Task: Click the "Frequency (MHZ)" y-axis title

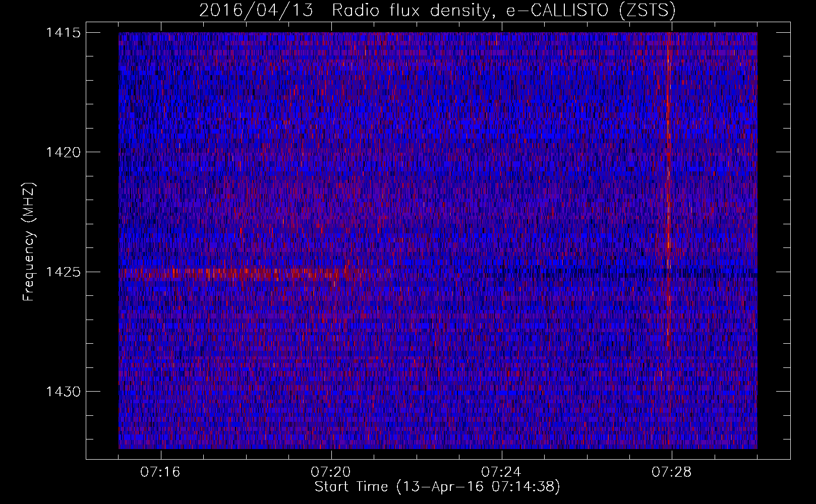Action: (29, 242)
